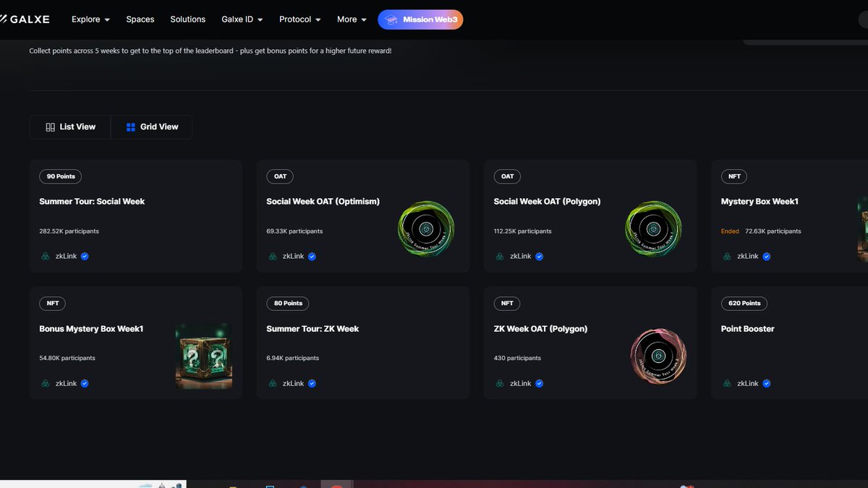Go to Spaces in the navigation bar
This screenshot has height=488, width=868.
pyautogui.click(x=140, y=20)
